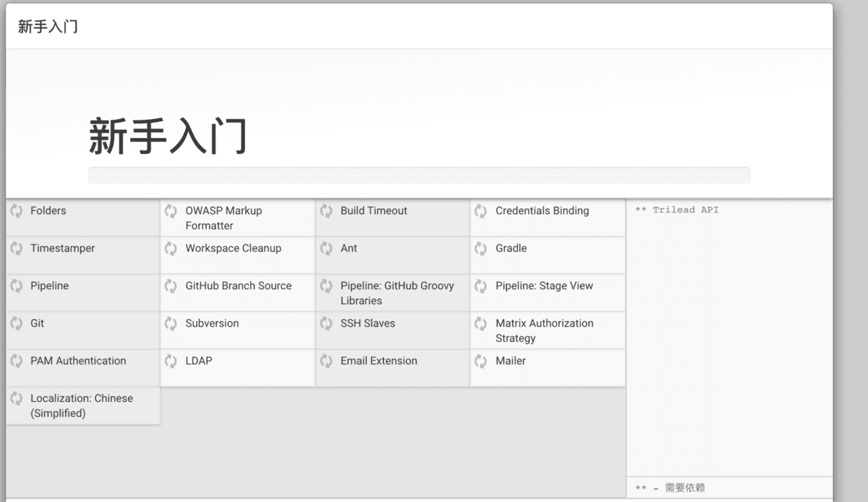
Task: Select Localization: Chinese (Simplified) text
Action: (81, 406)
